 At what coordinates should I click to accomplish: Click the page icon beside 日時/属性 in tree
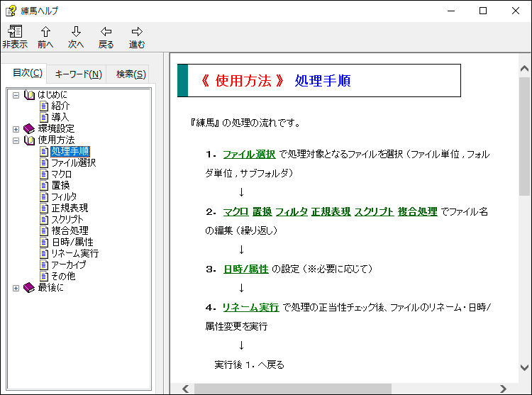pyautogui.click(x=44, y=242)
